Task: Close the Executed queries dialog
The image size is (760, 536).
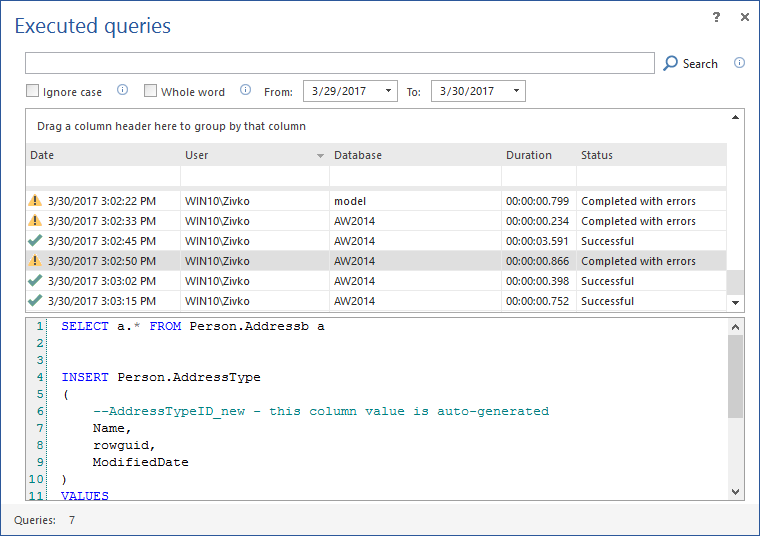Action: click(x=745, y=17)
